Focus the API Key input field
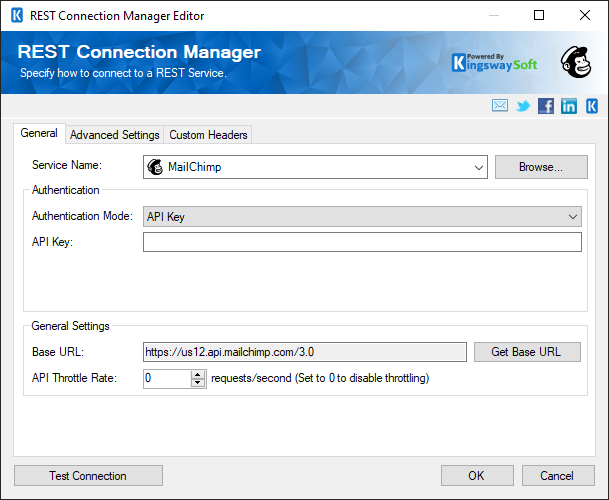 click(362, 242)
